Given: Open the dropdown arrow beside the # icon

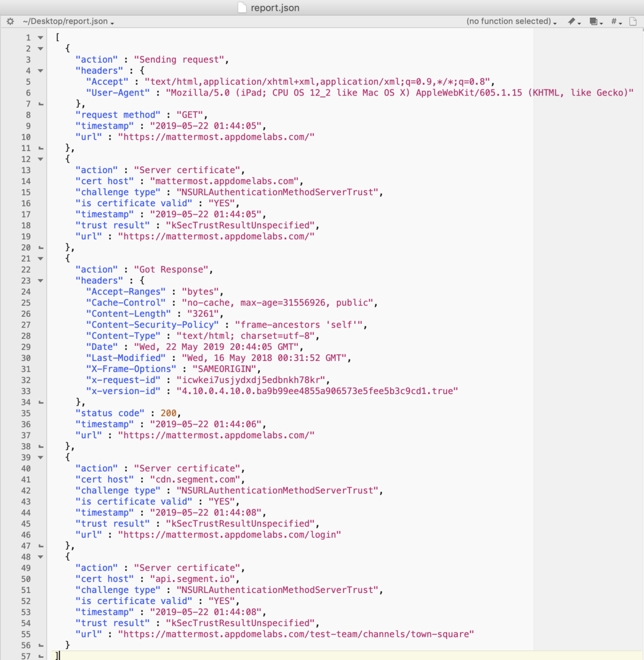Looking at the screenshot, I should (619, 23).
